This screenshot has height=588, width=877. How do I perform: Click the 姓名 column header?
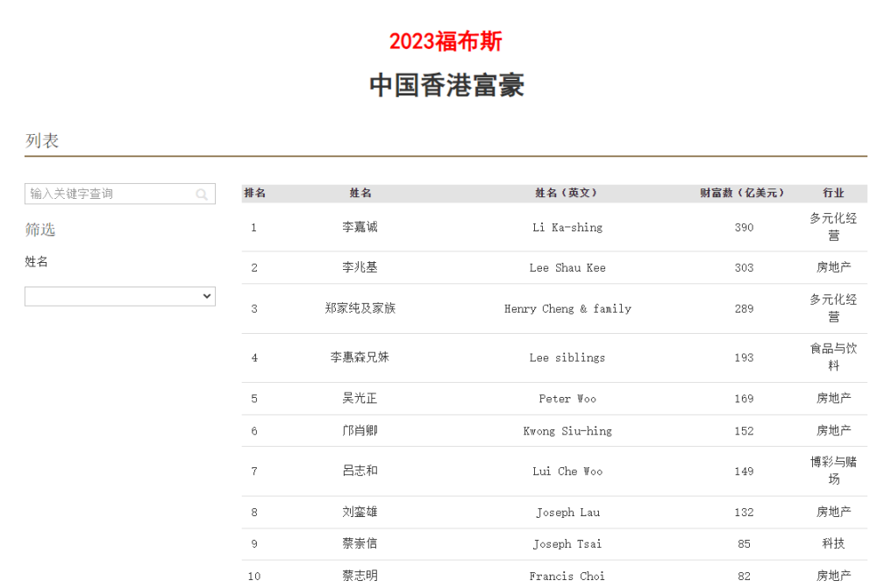[x=360, y=194]
